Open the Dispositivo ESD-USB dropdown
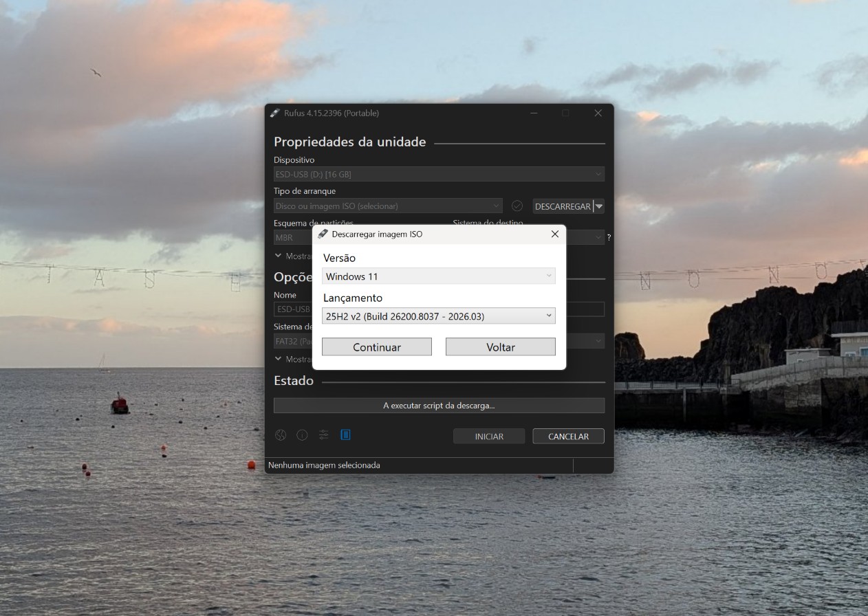Screen dimensions: 868x616 [x=439, y=175]
